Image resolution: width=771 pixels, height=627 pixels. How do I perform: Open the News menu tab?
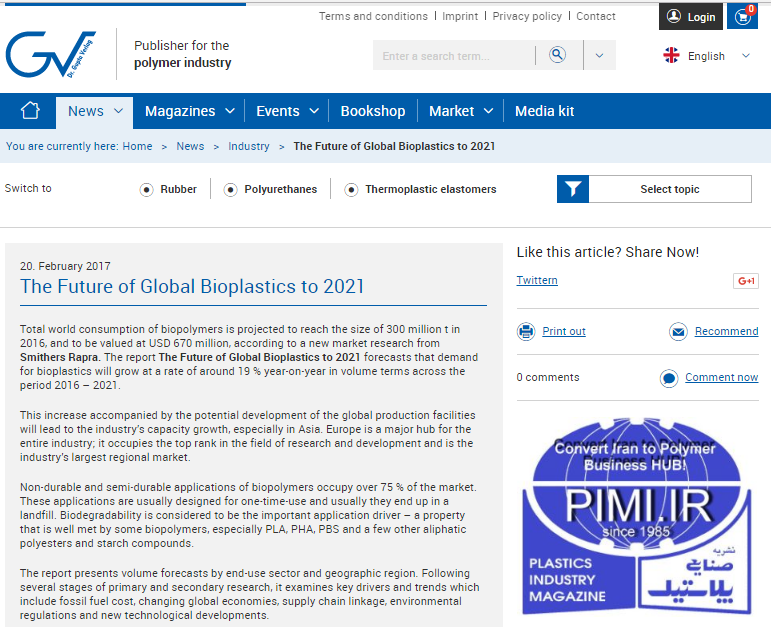click(x=94, y=113)
